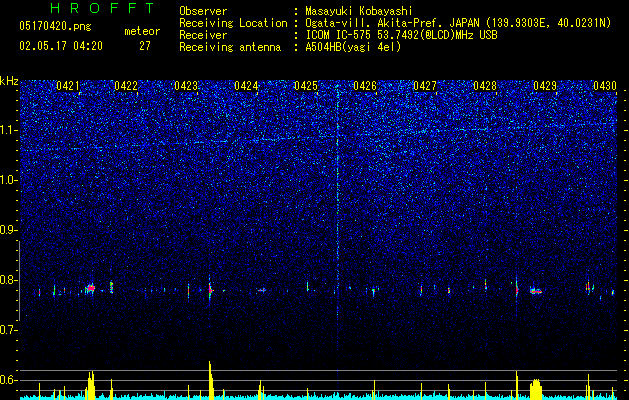Click the HROFFT title text

pos(102,8)
